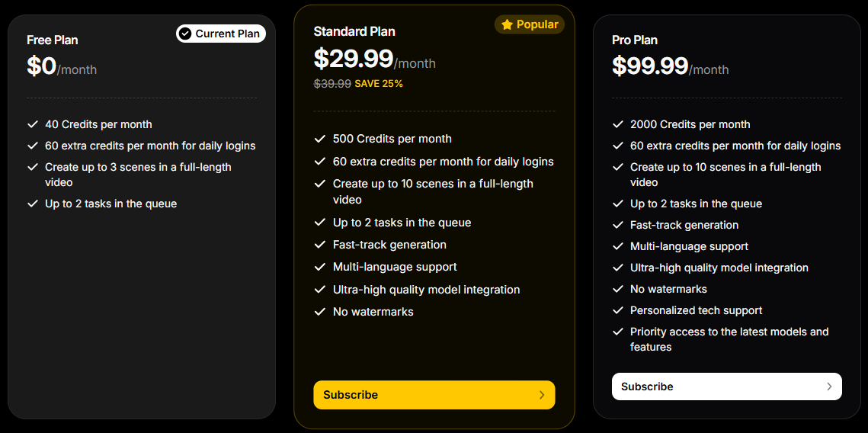This screenshot has height=433, width=868.
Task: Click checkmark beside 2000 Credits per month
Action: coord(618,124)
